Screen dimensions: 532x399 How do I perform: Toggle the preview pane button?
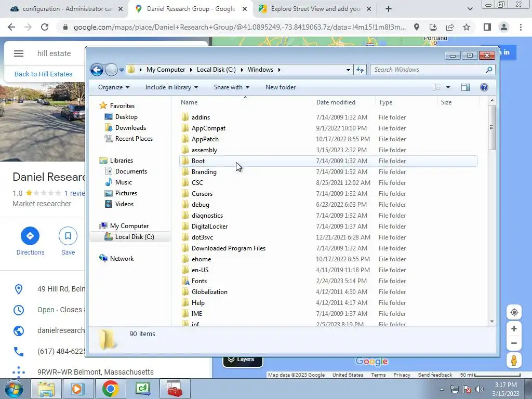(x=465, y=87)
